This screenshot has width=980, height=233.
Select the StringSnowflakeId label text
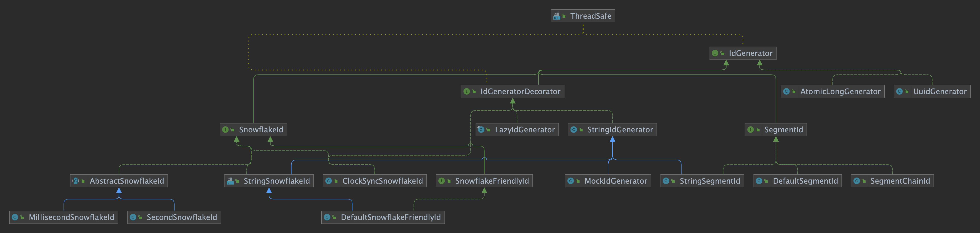click(x=277, y=181)
